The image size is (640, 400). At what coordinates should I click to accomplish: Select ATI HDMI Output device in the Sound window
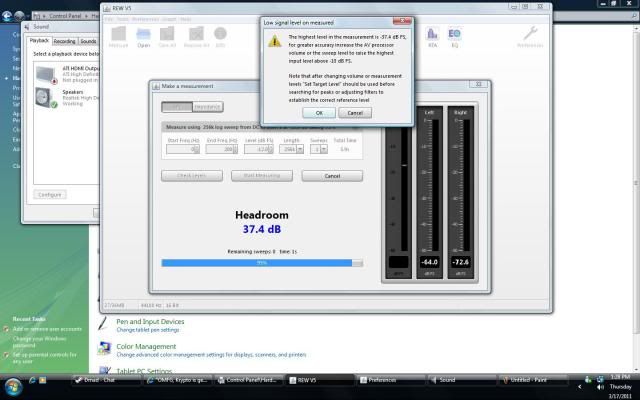[67, 74]
